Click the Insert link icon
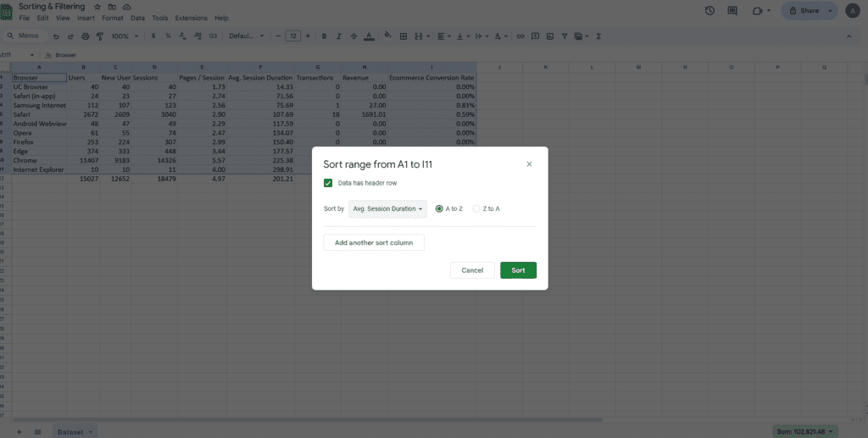This screenshot has width=868, height=438. pos(520,36)
